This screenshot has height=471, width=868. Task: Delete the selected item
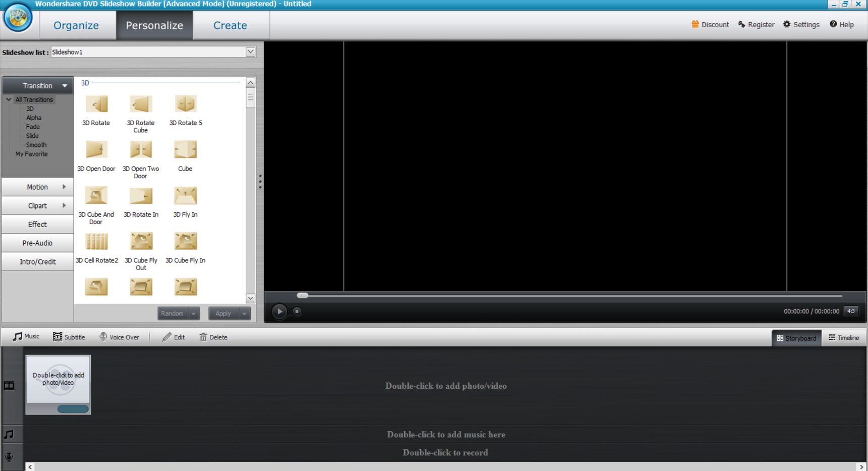(x=213, y=337)
